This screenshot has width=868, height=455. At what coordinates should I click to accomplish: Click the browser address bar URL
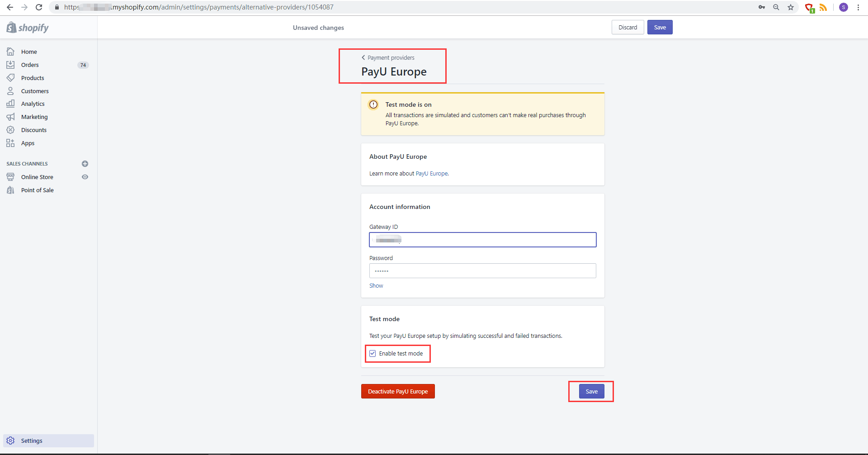pos(199,7)
